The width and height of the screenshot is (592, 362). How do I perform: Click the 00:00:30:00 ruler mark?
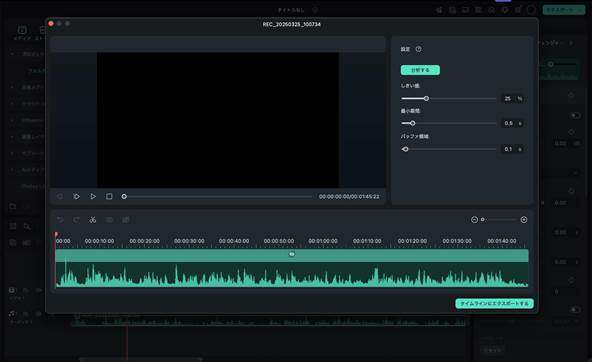coord(189,241)
